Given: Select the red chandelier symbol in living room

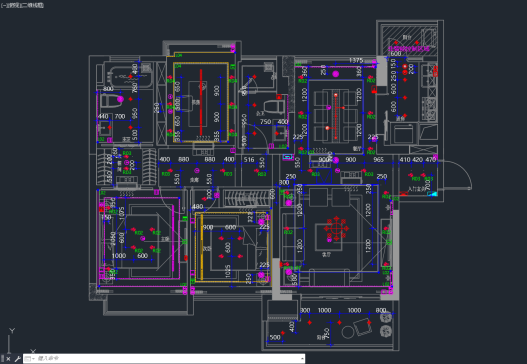Looking at the screenshot, I should pos(336,229).
